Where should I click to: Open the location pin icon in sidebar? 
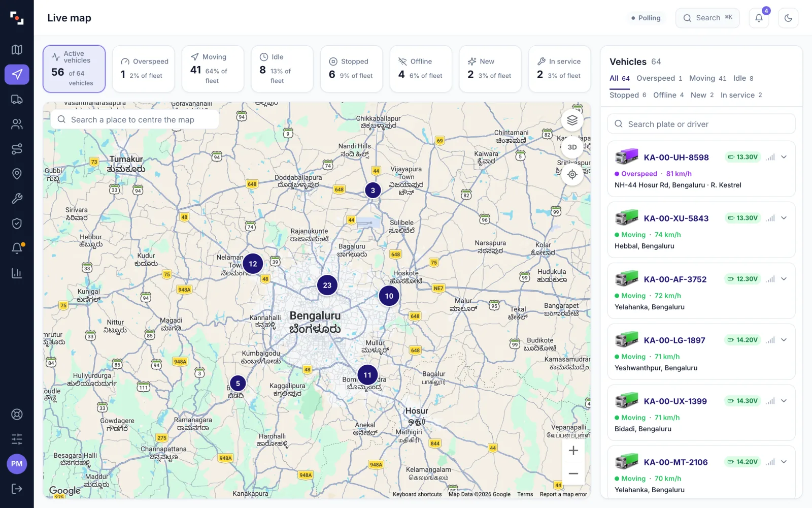pos(17,174)
